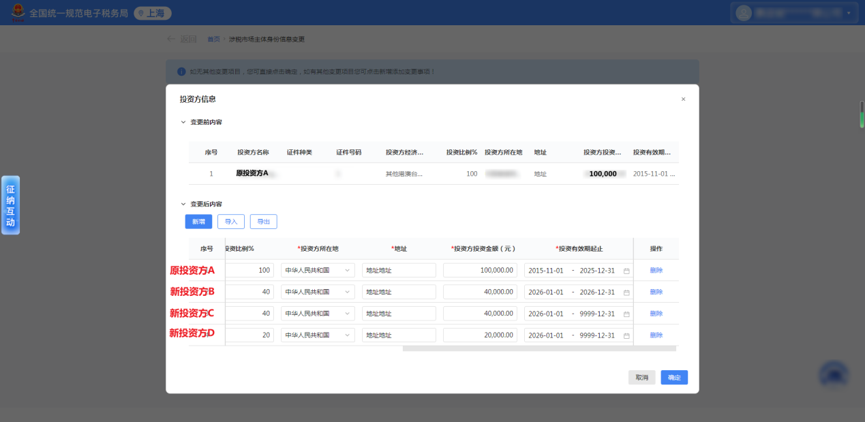Open calendar icon in 新投资方D date row
Viewport: 865px width, 422px height.
pyautogui.click(x=626, y=335)
